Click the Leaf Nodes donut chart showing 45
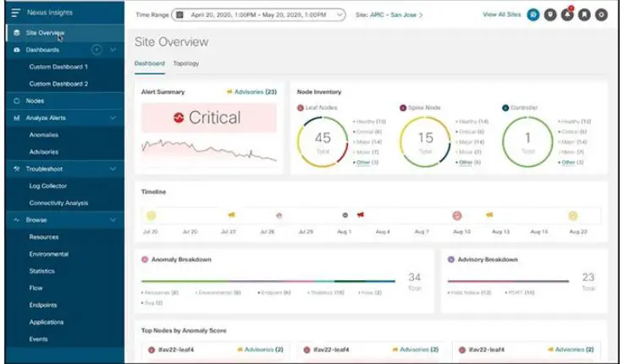 click(x=323, y=141)
